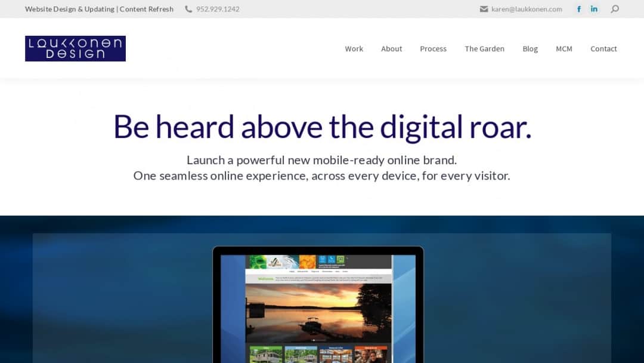This screenshot has height=363, width=644.
Task: Open the About page
Action: click(391, 48)
